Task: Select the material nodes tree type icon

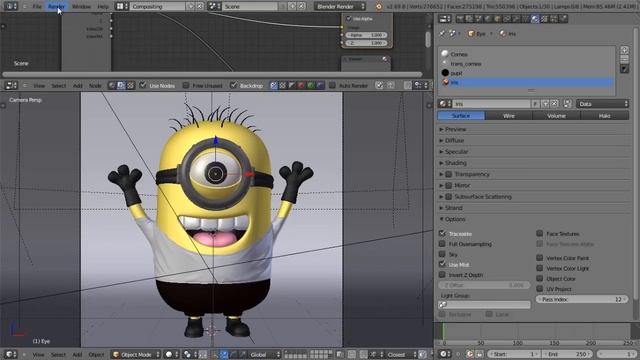Action: [112, 85]
